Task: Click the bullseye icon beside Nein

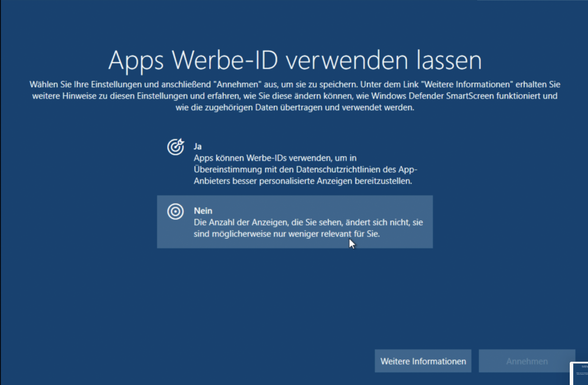Action: coord(175,212)
